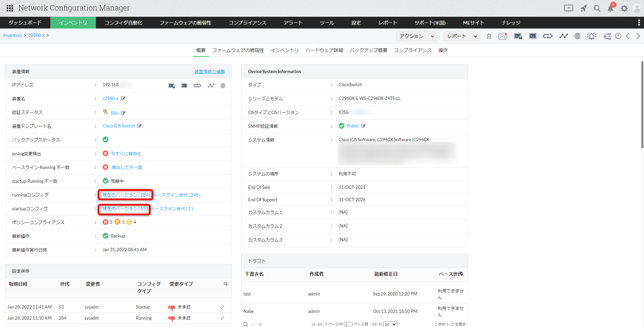Viewport: 644px width, 327px height.
Task: Open the コンプライアンス main menu item
Action: click(247, 23)
